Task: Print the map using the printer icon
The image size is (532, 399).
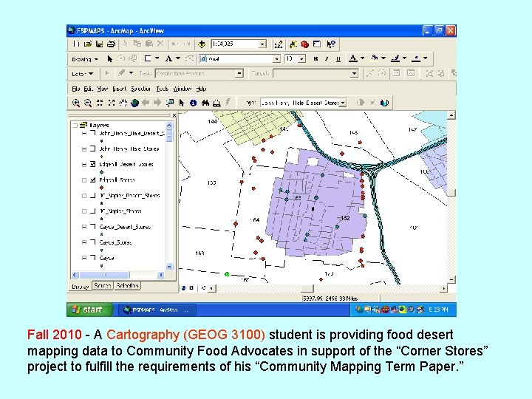Action: 111,44
